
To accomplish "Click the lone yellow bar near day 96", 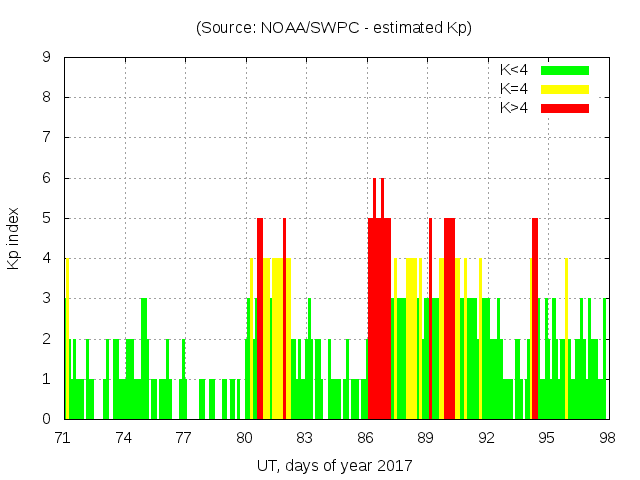I will [x=566, y=340].
